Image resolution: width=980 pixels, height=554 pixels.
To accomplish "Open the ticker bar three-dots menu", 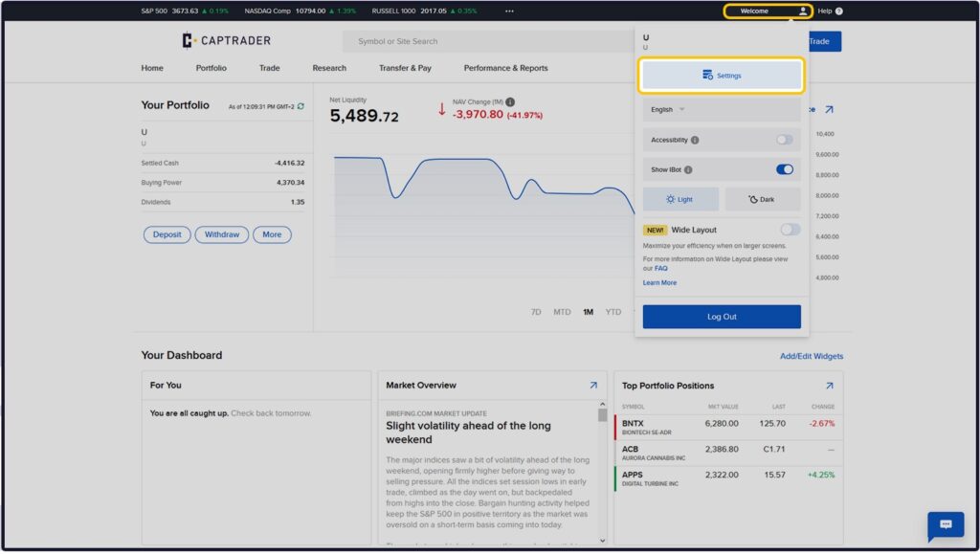I will (x=509, y=11).
